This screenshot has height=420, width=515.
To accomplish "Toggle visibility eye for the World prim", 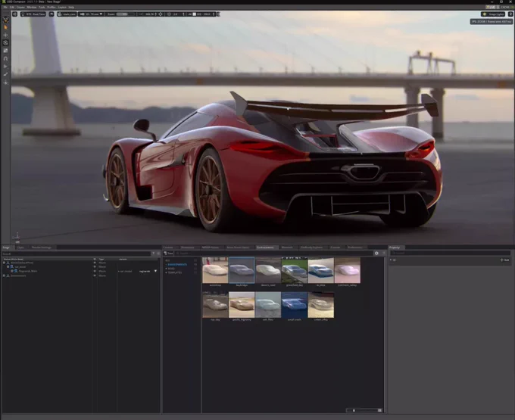I will tap(95, 263).
